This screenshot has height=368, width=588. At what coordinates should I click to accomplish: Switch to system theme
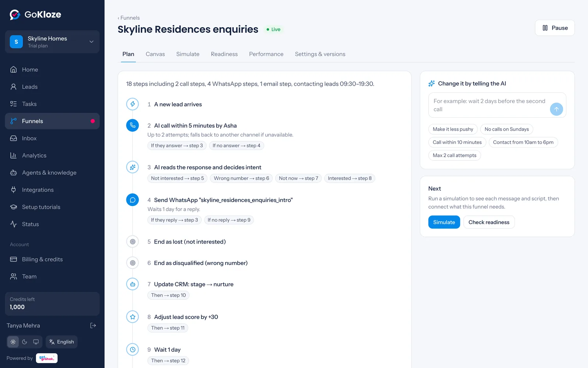click(x=36, y=342)
